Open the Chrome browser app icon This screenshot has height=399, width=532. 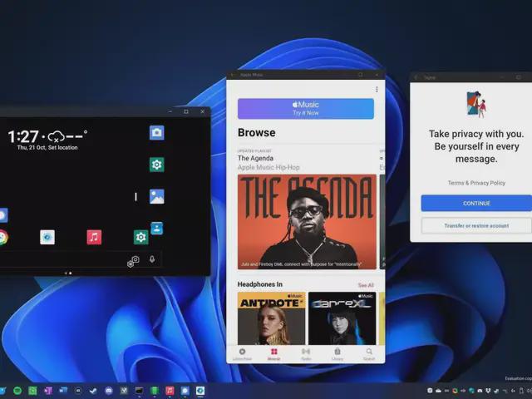(2, 237)
